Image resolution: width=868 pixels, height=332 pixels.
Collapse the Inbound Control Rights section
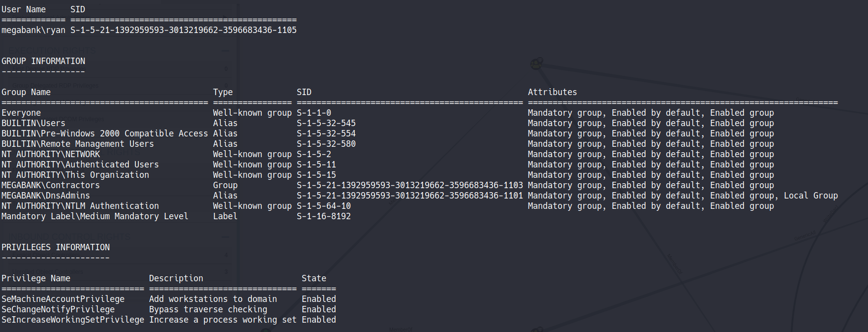[x=226, y=237]
